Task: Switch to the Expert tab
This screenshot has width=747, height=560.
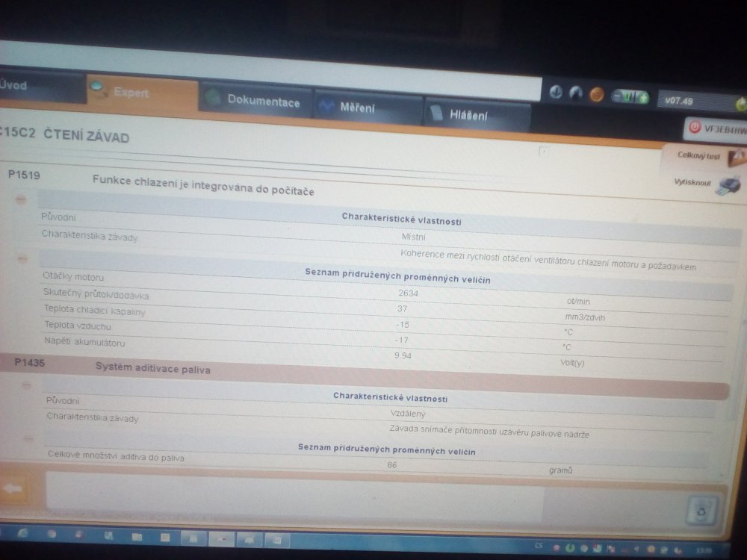Action: click(x=143, y=93)
